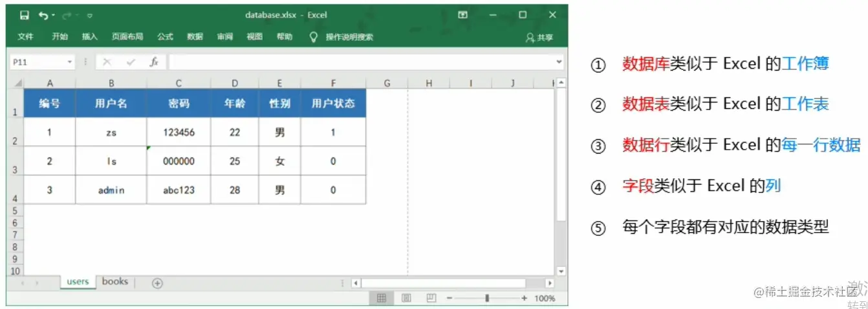Open the 文件 menu tab
Image resolution: width=868 pixels, height=309 pixels.
(x=25, y=37)
